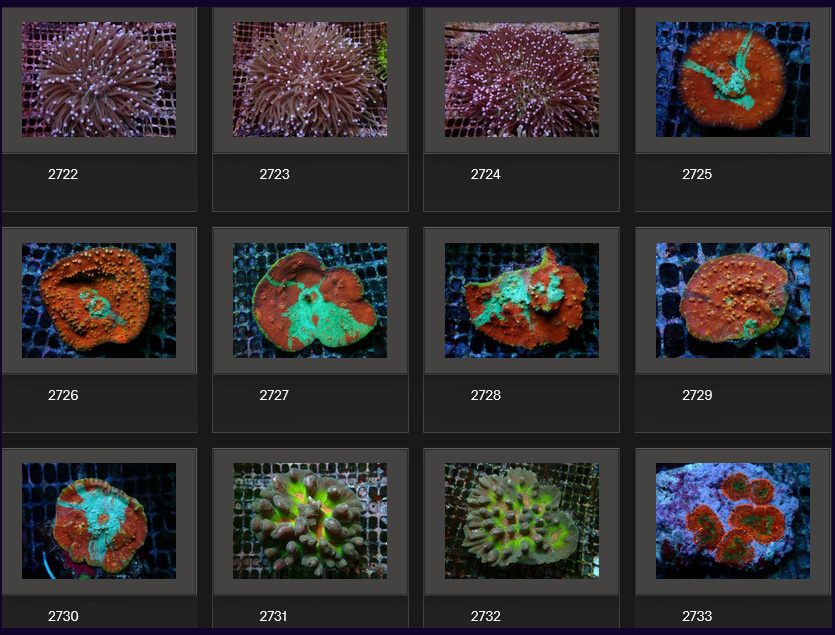
Task: Open coral thumbnail numbered 2728
Action: pyautogui.click(x=522, y=300)
